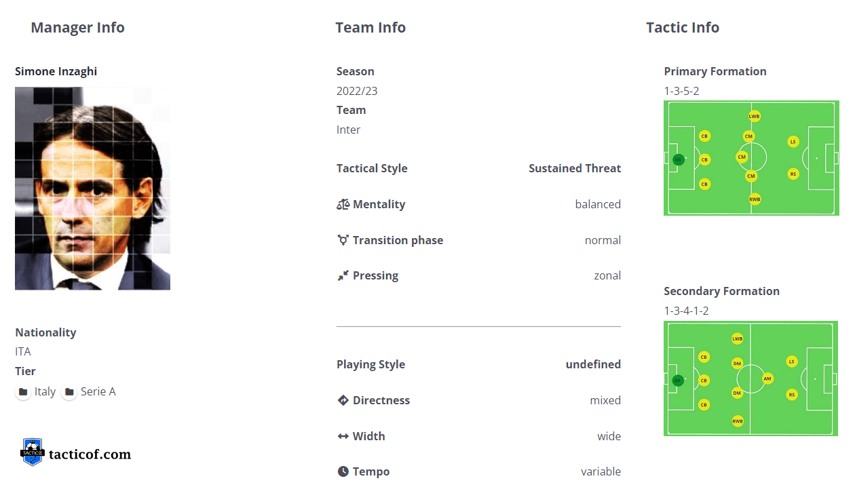The height and width of the screenshot is (504, 855).
Task: Click the Pressing compress arrows icon
Action: click(343, 275)
